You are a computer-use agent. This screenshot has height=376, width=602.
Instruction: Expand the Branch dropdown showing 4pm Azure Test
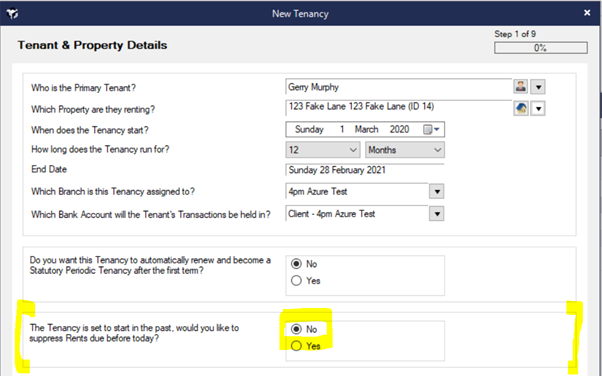[x=437, y=191]
